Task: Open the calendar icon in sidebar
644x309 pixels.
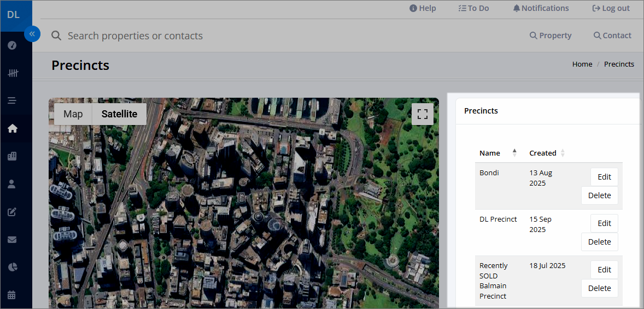Action: (x=13, y=295)
